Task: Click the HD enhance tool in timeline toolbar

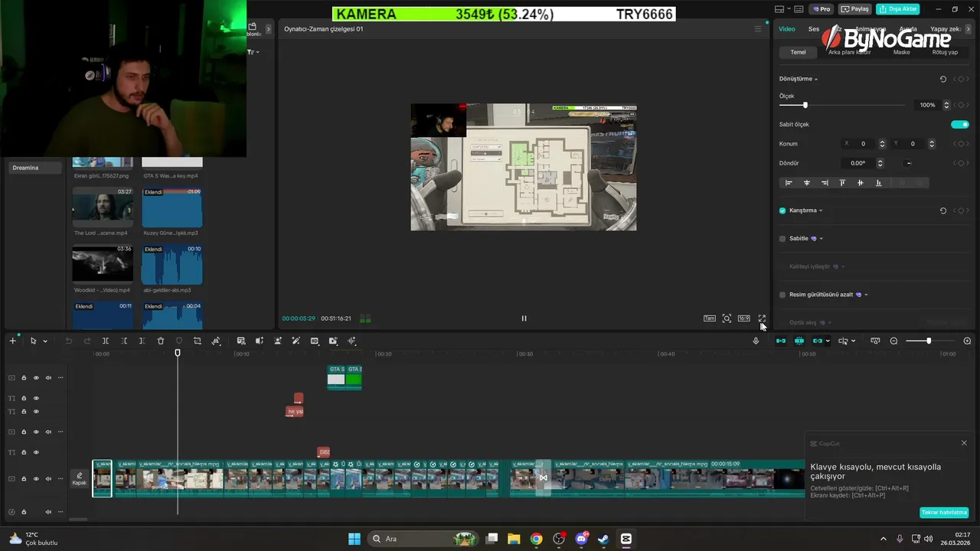Action: click(x=315, y=341)
